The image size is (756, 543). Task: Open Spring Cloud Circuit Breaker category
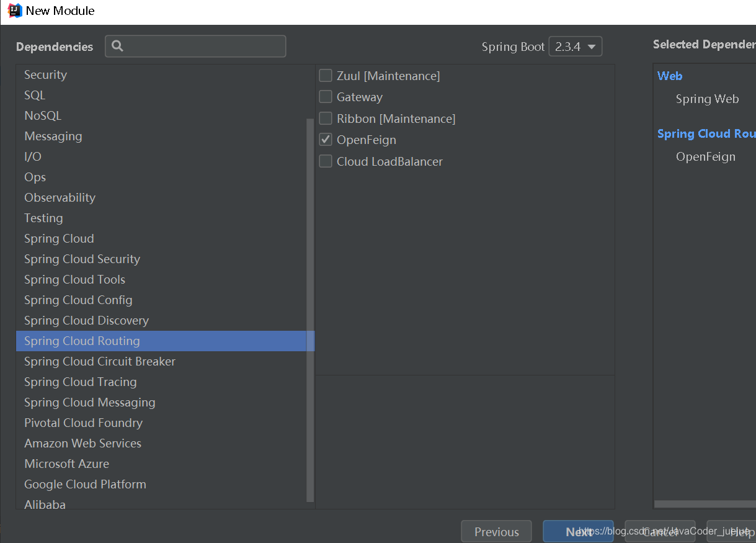162,361
